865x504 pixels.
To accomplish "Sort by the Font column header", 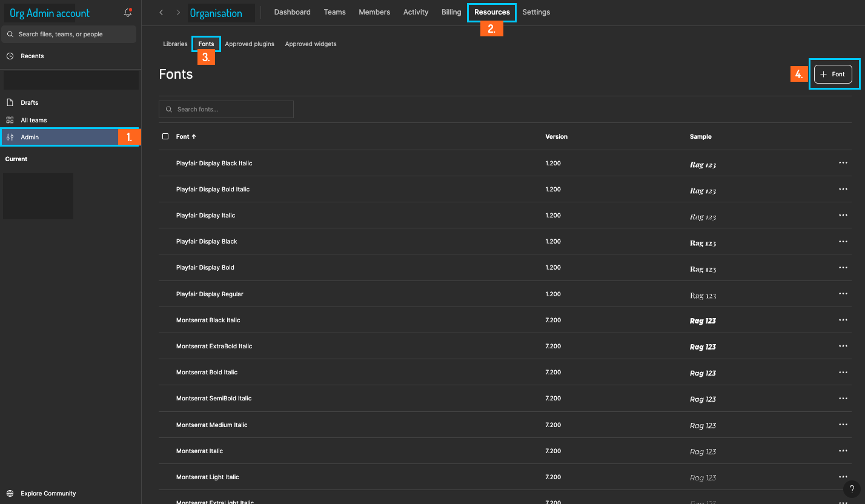I will coord(186,137).
